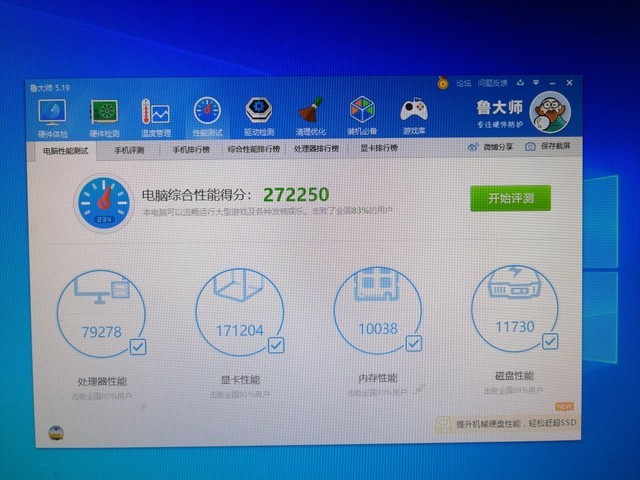Open the 温度管理 temperature management icon
Viewport: 640px width, 480px height.
point(156,116)
